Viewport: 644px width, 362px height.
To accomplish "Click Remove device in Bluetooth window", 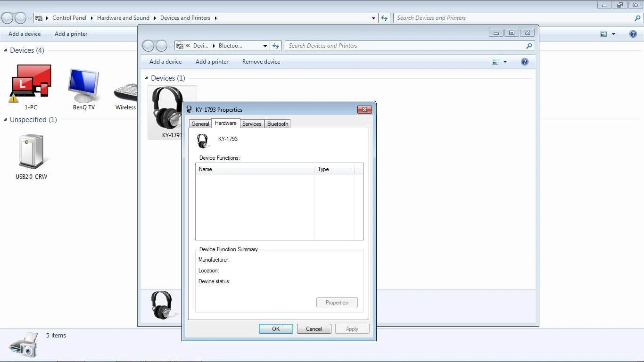I will (x=261, y=62).
